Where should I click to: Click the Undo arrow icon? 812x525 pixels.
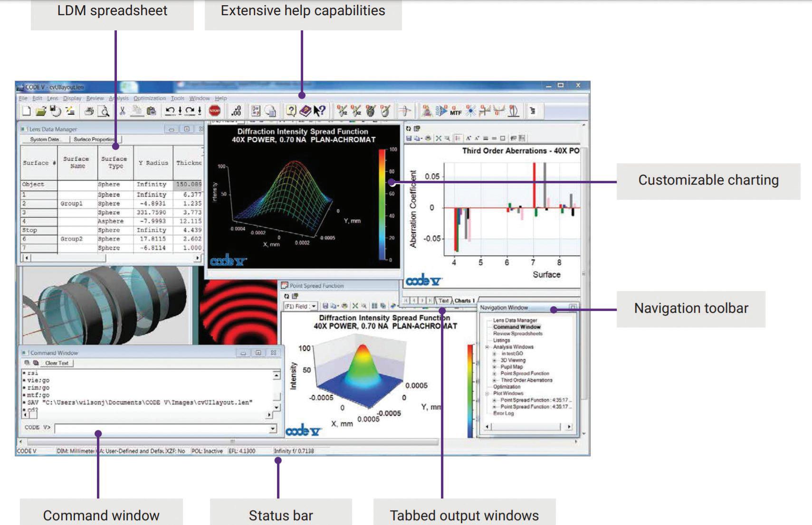coord(170,111)
